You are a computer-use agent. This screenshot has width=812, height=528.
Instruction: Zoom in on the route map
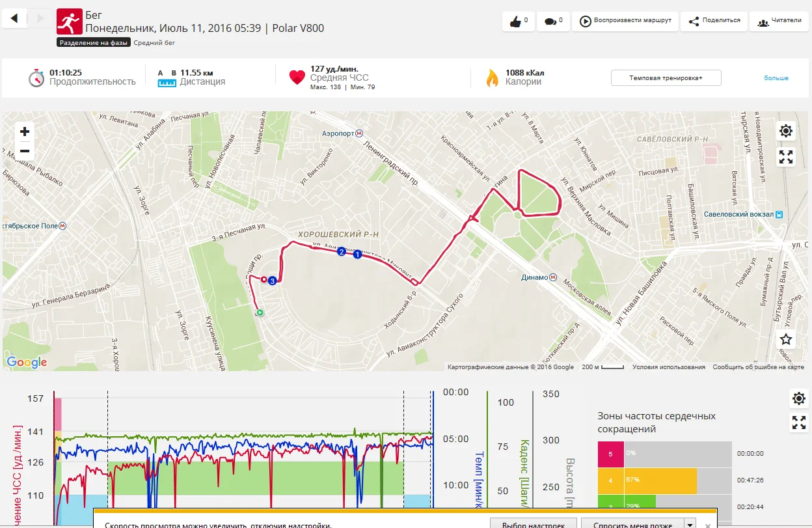(25, 132)
